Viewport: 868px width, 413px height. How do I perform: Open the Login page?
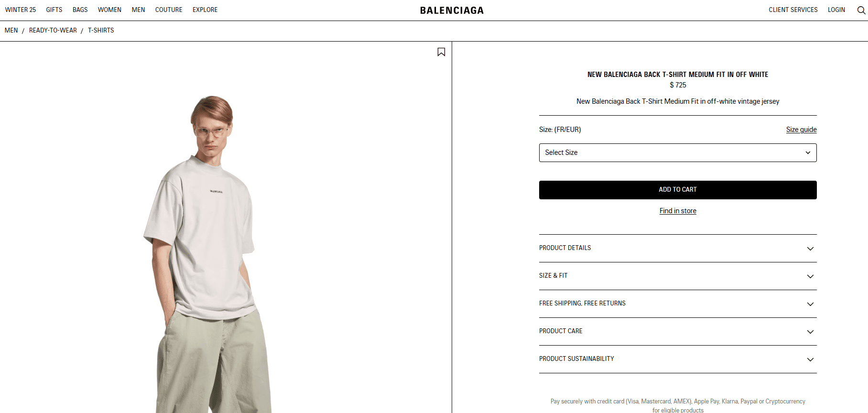coord(836,10)
